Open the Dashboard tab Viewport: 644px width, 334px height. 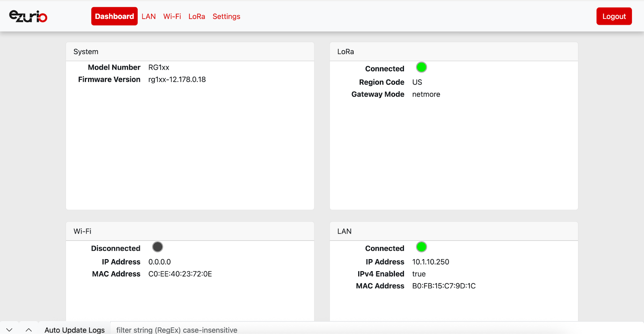tap(114, 16)
